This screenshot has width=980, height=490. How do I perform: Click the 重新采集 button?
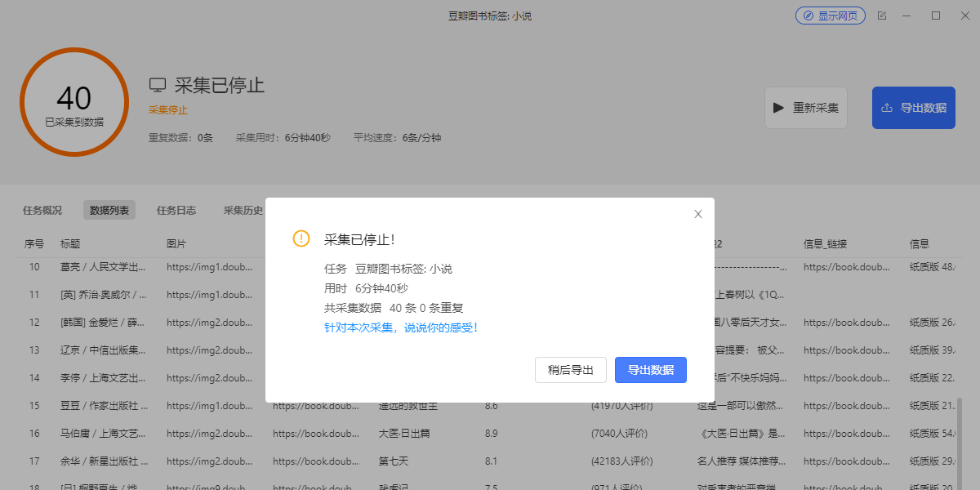(x=806, y=108)
